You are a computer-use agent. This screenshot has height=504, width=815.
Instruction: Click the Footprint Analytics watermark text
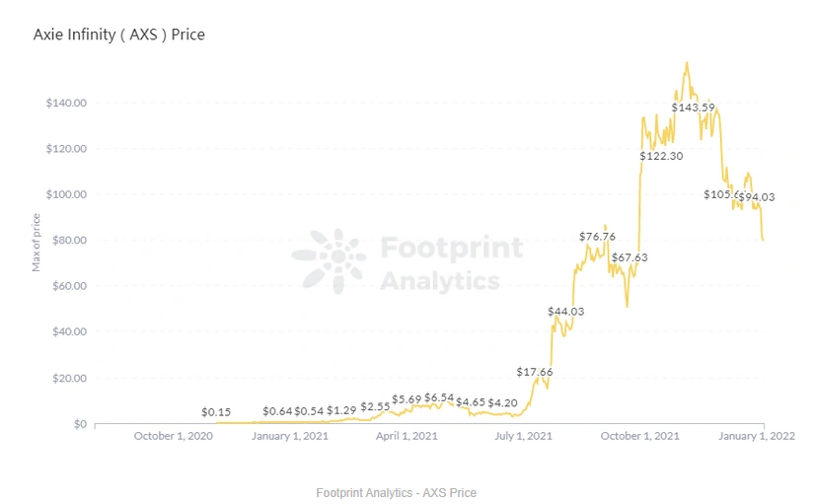click(x=451, y=263)
